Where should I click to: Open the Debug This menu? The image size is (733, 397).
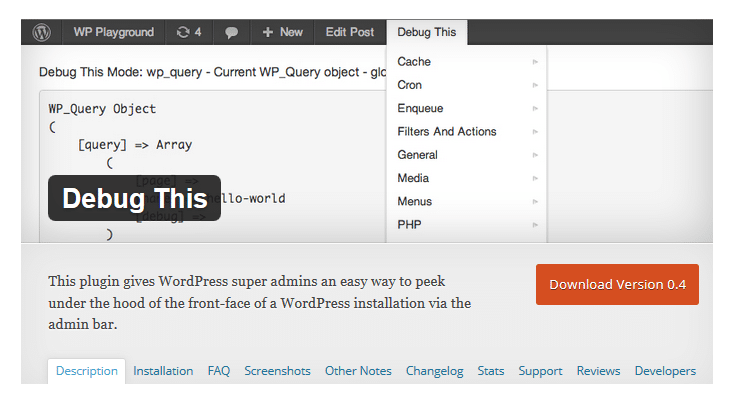pos(426,32)
